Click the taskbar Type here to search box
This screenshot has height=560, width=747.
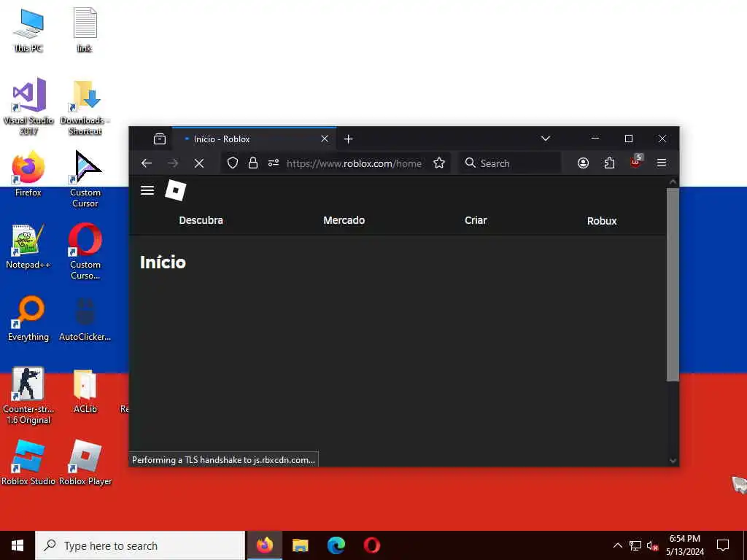140,545
